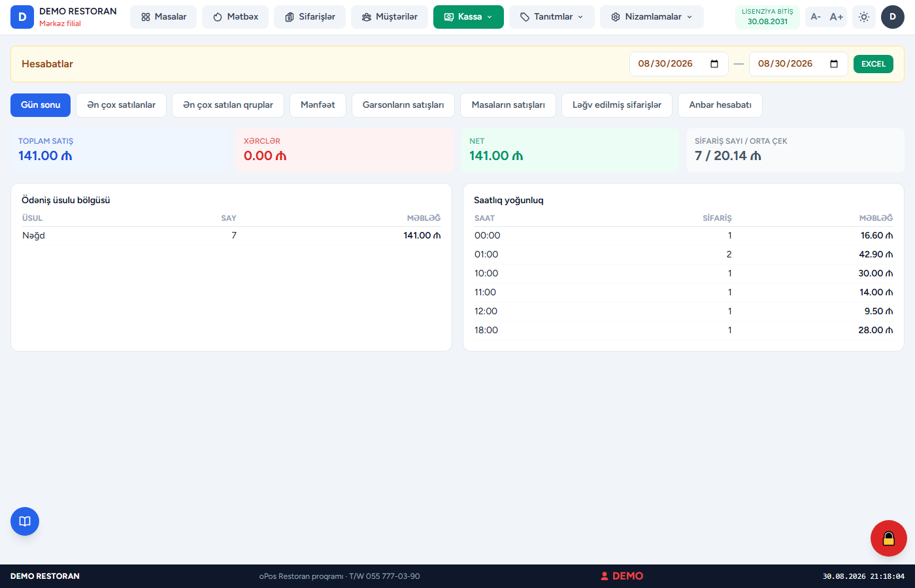Screen dimensions: 915x588
Task: Open the Mənfəət profit tab
Action: pos(318,105)
